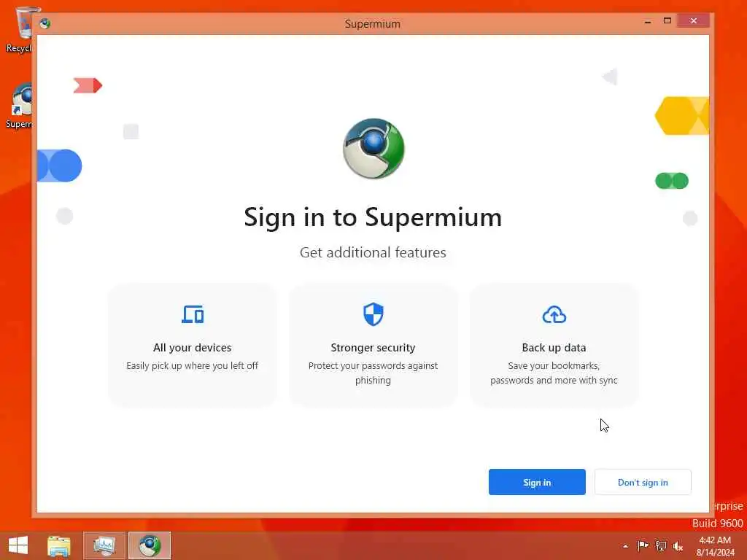The image size is (747, 560).
Task: Click the All your devices card title
Action: click(193, 348)
